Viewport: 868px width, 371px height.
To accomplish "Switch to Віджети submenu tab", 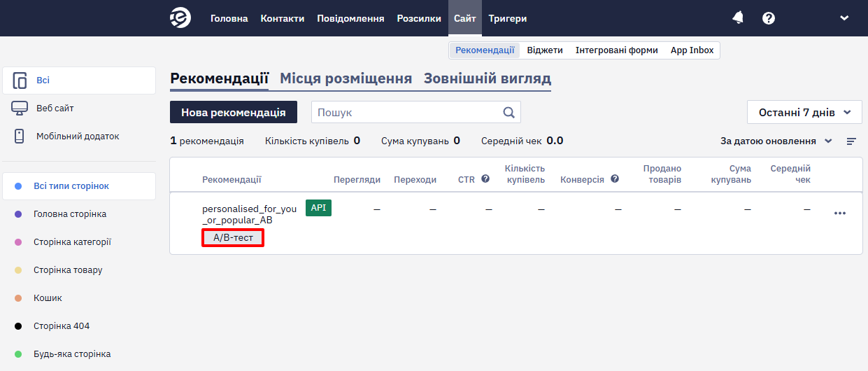I will (x=545, y=50).
